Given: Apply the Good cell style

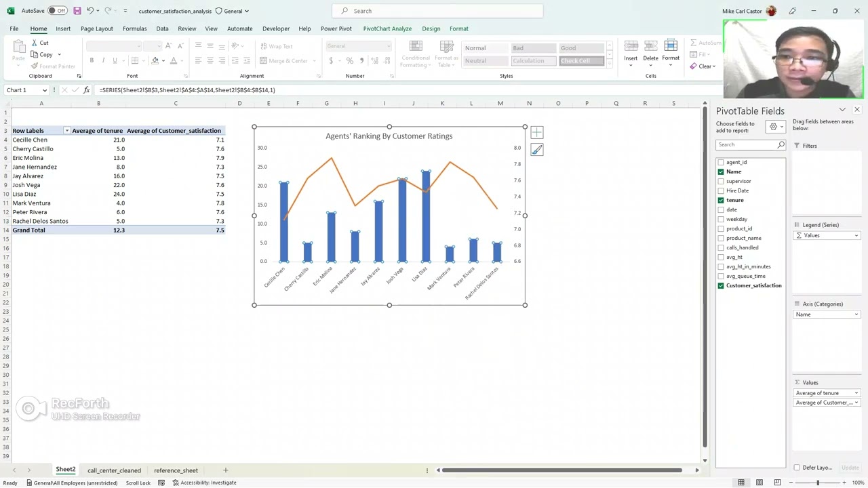Looking at the screenshot, I should [582, 48].
